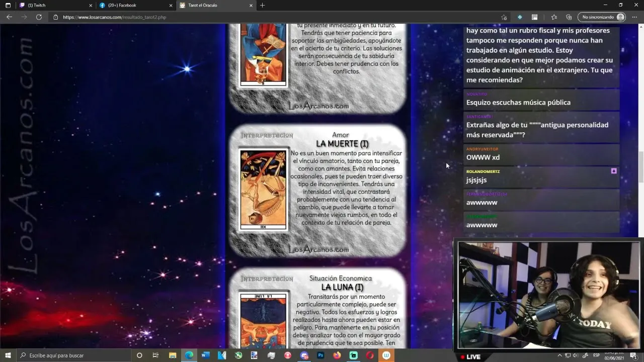Click the ROLANDOMERTZ username
This screenshot has width=644, height=362.
(483, 171)
